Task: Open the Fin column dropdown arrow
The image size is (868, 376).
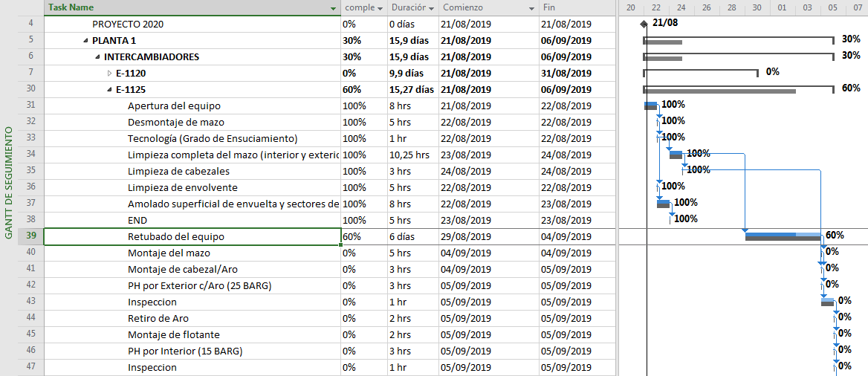Action: (606, 8)
